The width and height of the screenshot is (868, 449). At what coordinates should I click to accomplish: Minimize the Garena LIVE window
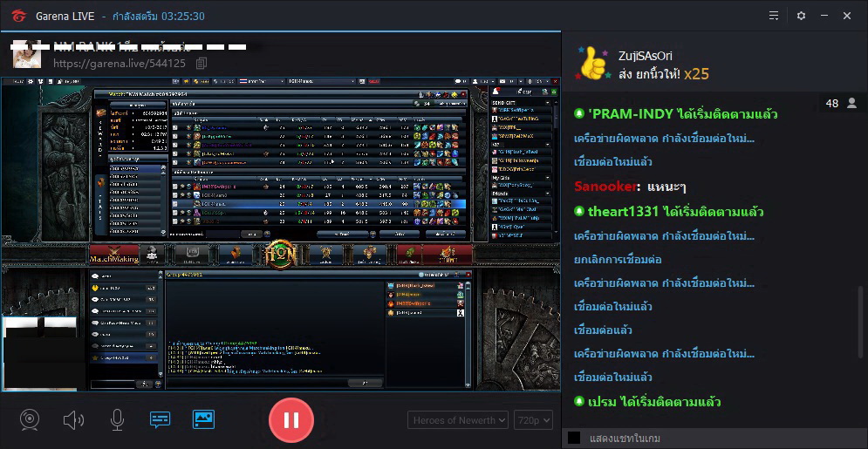824,16
